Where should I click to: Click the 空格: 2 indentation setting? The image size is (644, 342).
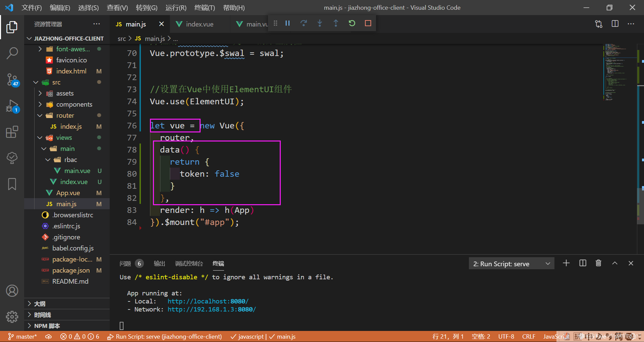[481, 336]
